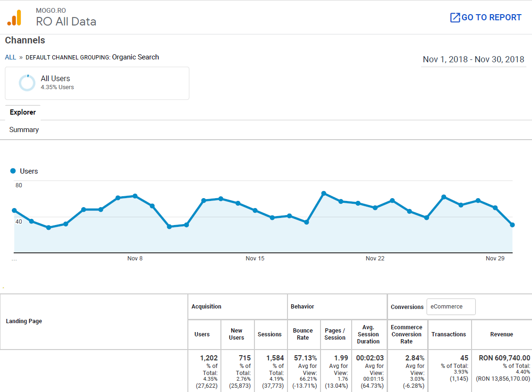
Task: Click the Nov 8 marker on the chart timeline
Action: coord(135,258)
